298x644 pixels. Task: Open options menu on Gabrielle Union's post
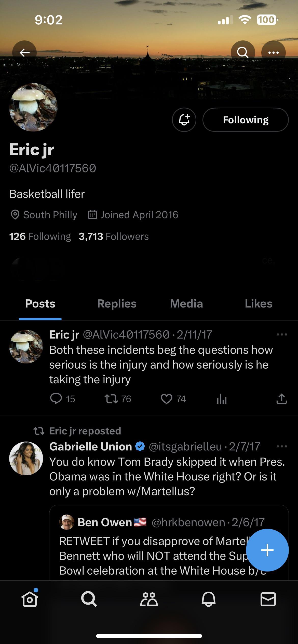pos(282,447)
